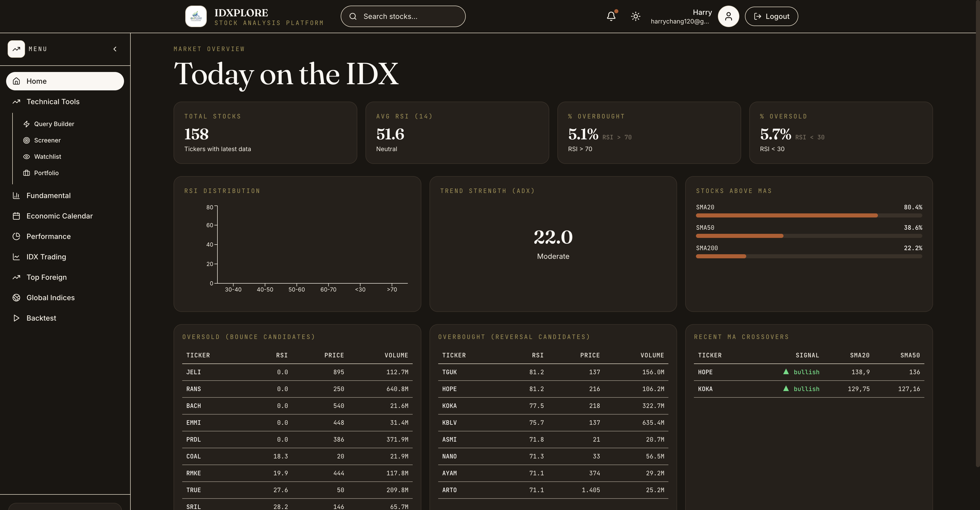This screenshot has width=980, height=510.
Task: Expand Technical Tools section
Action: pos(65,102)
